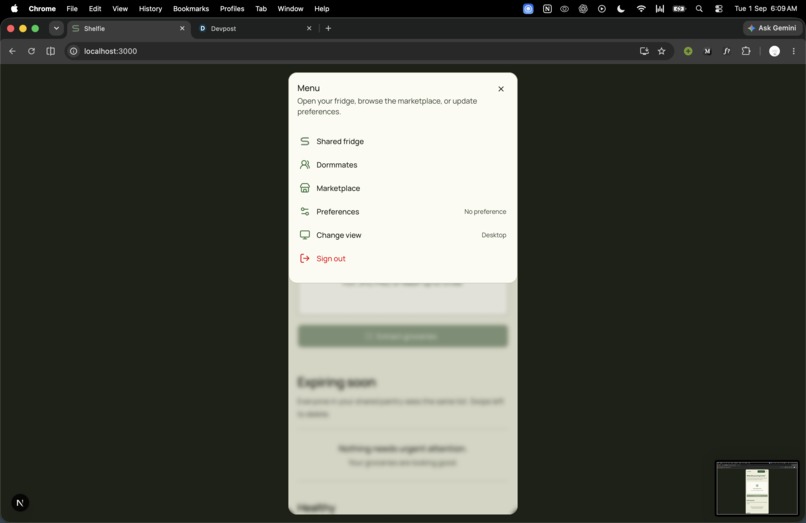Close the Shelfie tab
This screenshot has width=806, height=523.
pyautogui.click(x=182, y=28)
